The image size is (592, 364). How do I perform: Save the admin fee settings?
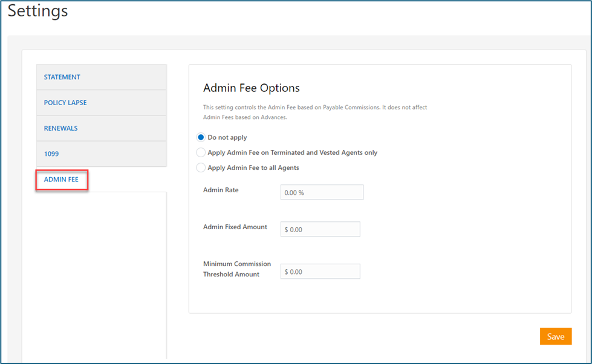[x=556, y=336]
